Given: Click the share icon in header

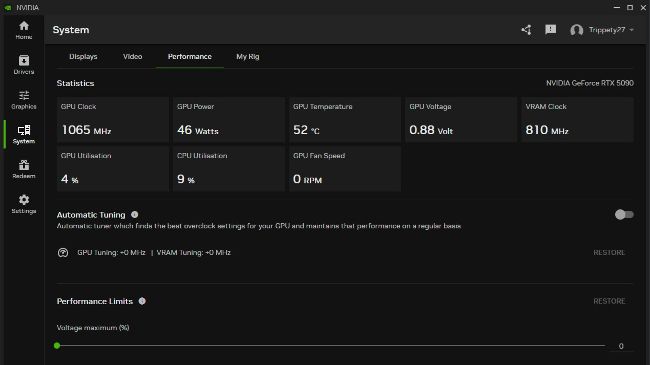Looking at the screenshot, I should 526,30.
